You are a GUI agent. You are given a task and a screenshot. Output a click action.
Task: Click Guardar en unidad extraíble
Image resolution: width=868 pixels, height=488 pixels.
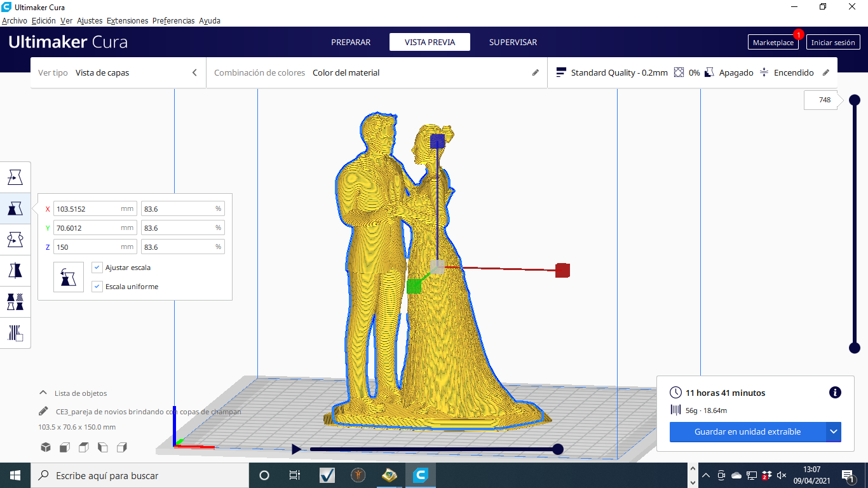click(748, 432)
